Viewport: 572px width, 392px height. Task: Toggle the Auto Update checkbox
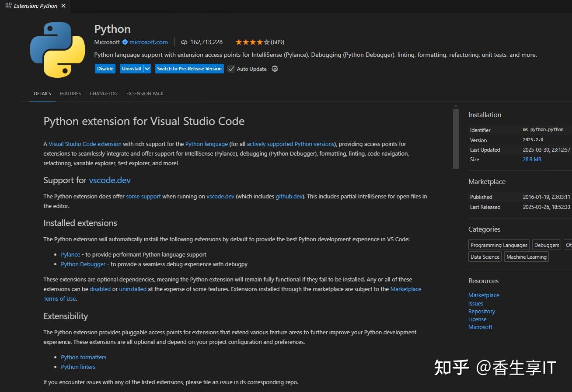coord(231,69)
